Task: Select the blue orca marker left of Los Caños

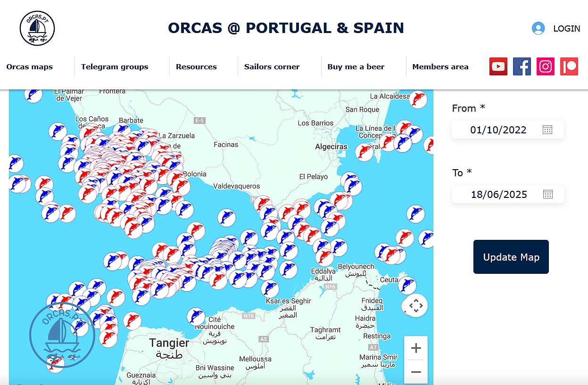Action: point(58,131)
